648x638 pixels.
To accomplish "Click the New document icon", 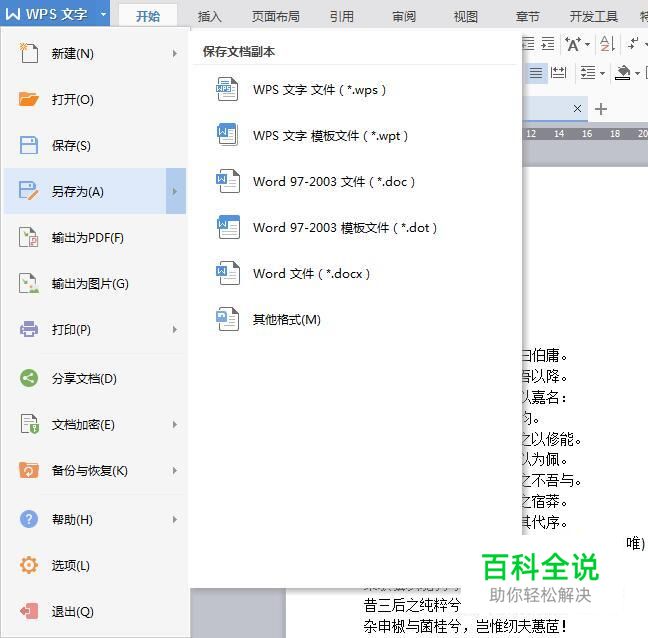I will [x=29, y=53].
